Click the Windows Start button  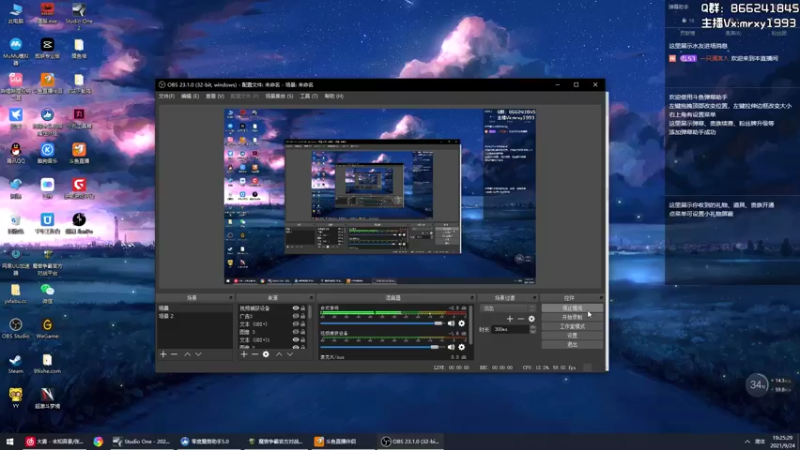tap(9, 441)
